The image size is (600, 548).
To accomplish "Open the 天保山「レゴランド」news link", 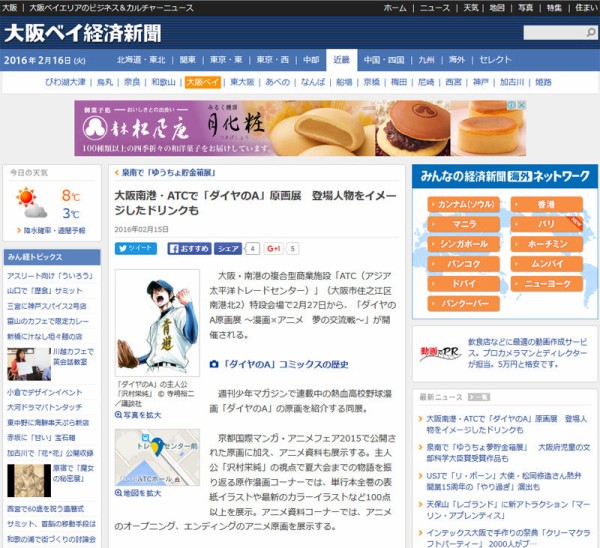I will (x=508, y=510).
